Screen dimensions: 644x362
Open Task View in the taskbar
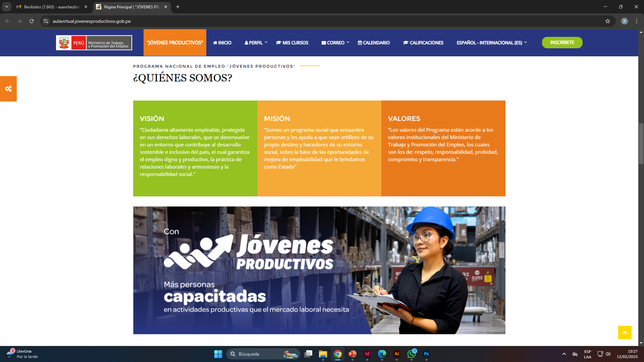308,354
